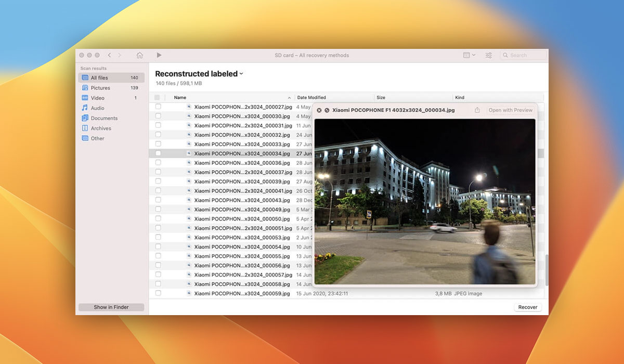Image resolution: width=624 pixels, height=364 pixels.
Task: Check the box for file 000032.jpg
Action: (x=158, y=135)
